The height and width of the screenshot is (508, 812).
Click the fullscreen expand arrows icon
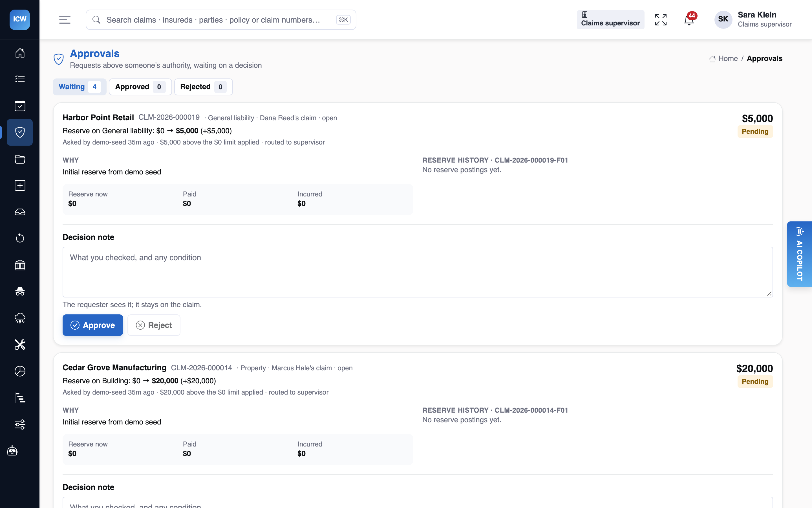tap(661, 20)
